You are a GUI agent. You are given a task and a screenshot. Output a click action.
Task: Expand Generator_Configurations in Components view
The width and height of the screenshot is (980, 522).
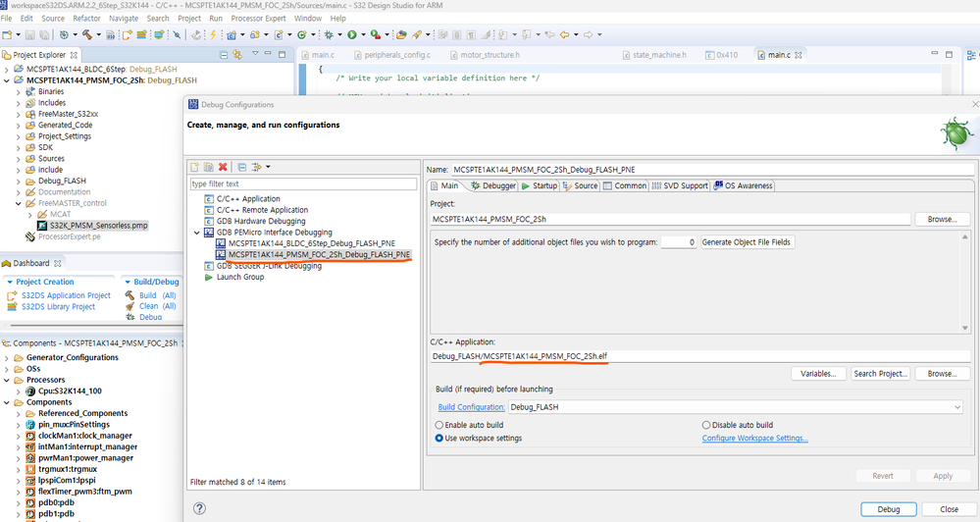7,358
